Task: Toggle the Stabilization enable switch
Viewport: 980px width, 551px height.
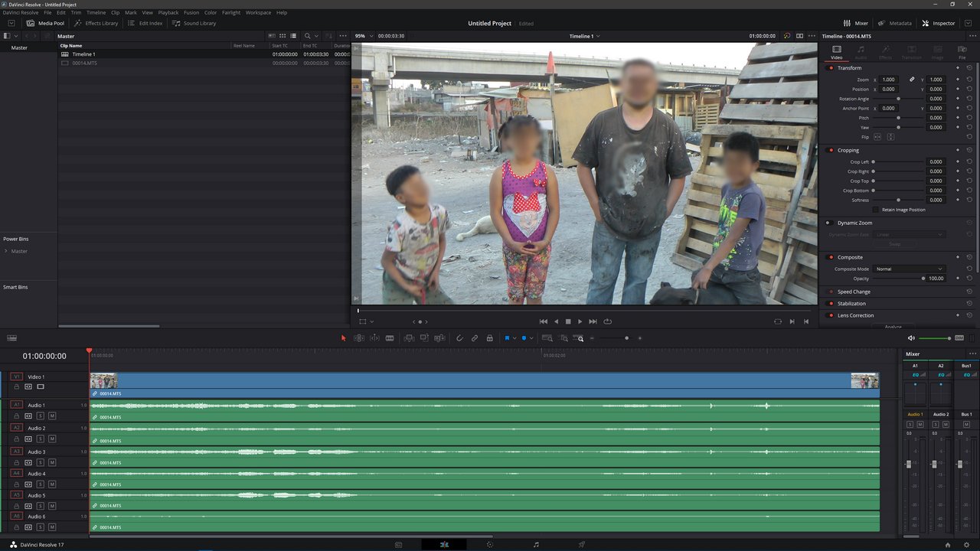Action: pos(831,304)
